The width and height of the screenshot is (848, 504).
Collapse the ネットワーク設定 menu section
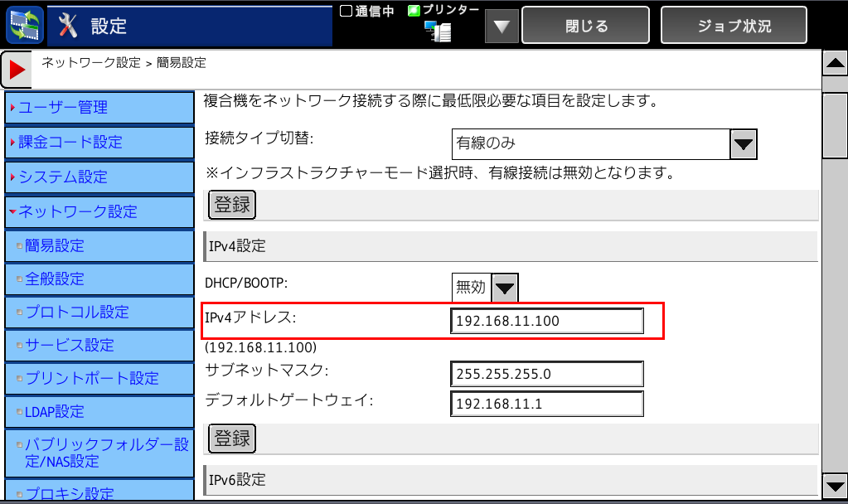(x=99, y=211)
